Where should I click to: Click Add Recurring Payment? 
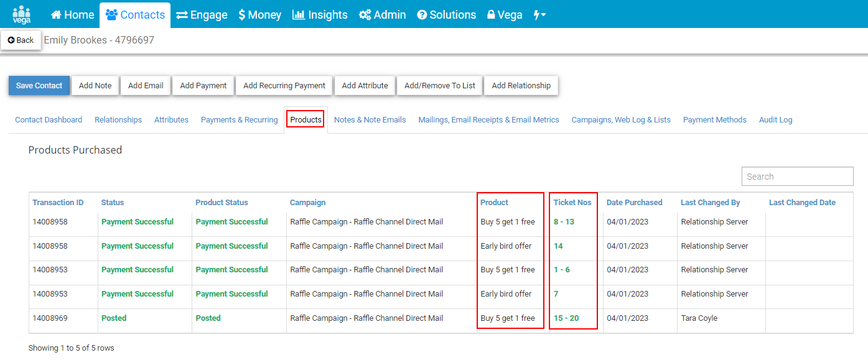click(x=284, y=86)
